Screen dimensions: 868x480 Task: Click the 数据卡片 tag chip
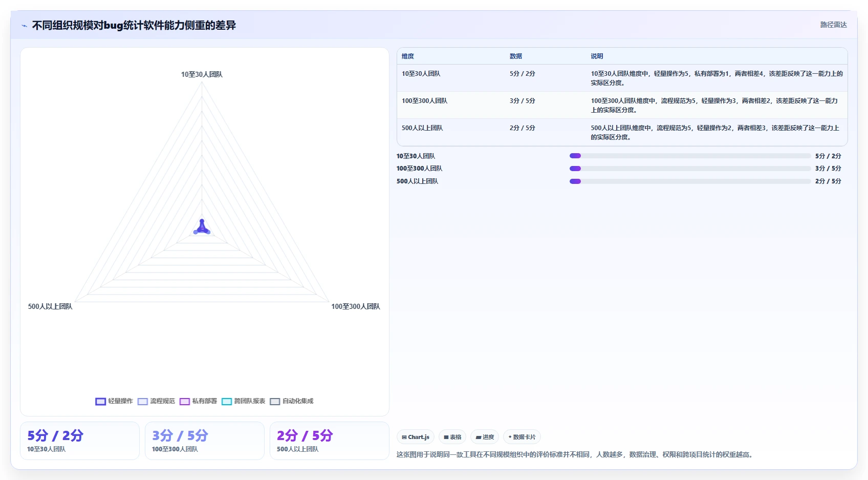coord(522,437)
